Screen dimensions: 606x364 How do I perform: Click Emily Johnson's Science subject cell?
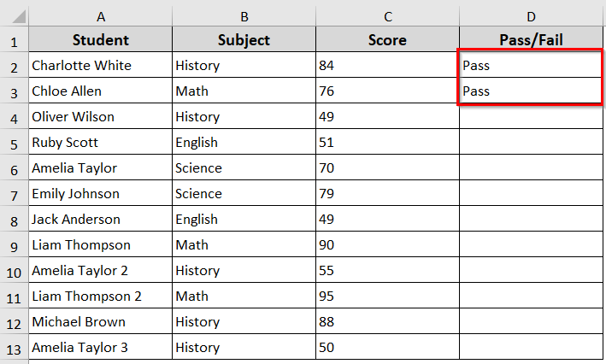coord(244,194)
